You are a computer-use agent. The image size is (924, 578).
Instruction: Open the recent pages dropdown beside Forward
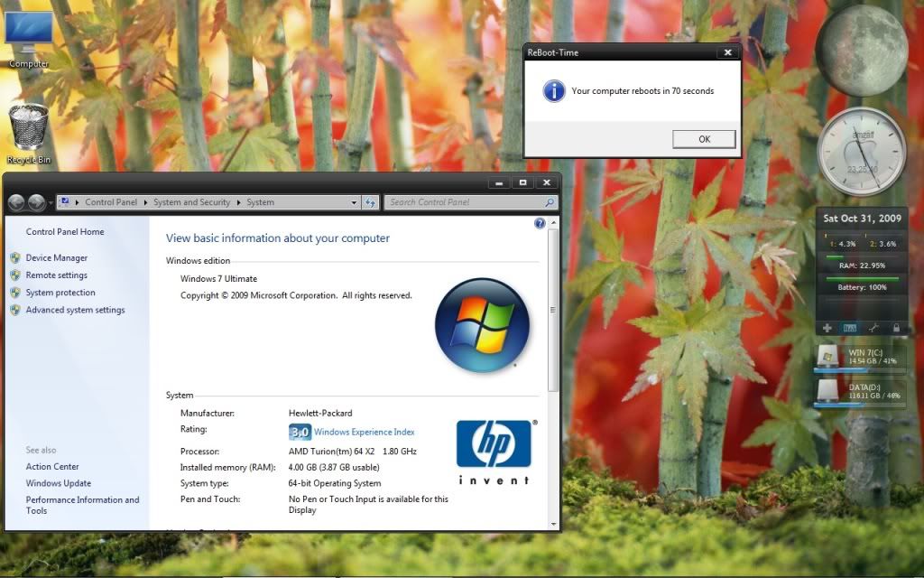click(51, 203)
